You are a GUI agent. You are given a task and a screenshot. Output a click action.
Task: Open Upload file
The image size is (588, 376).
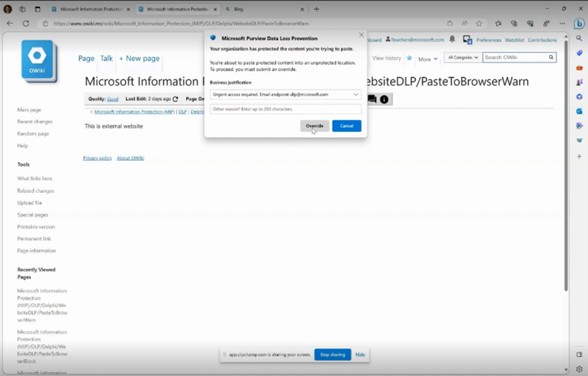pos(29,202)
